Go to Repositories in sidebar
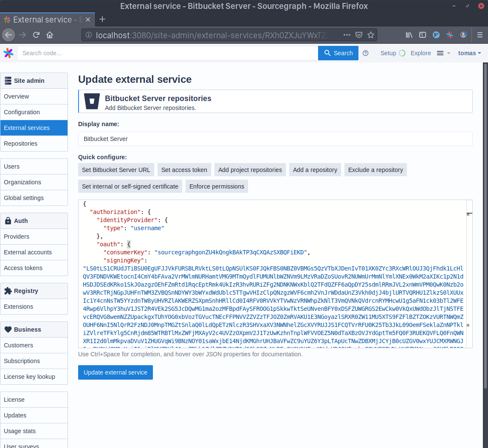The height and width of the screenshot is (448, 488). [x=34, y=144]
